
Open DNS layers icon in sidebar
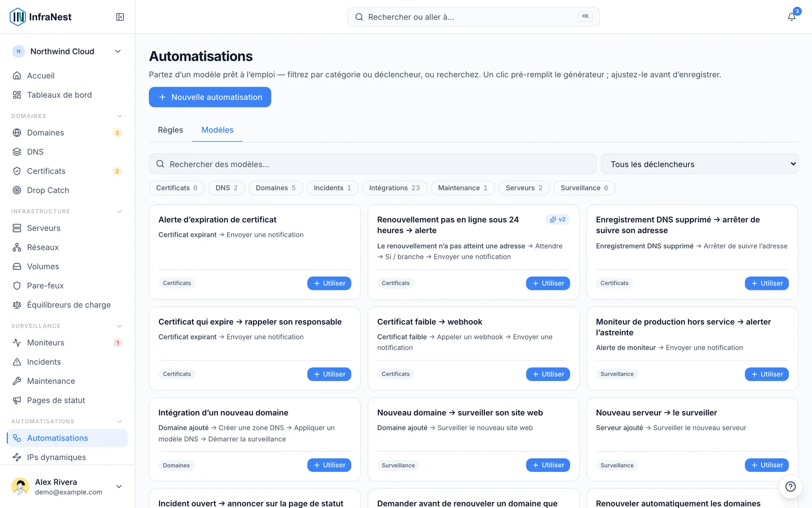click(x=17, y=152)
